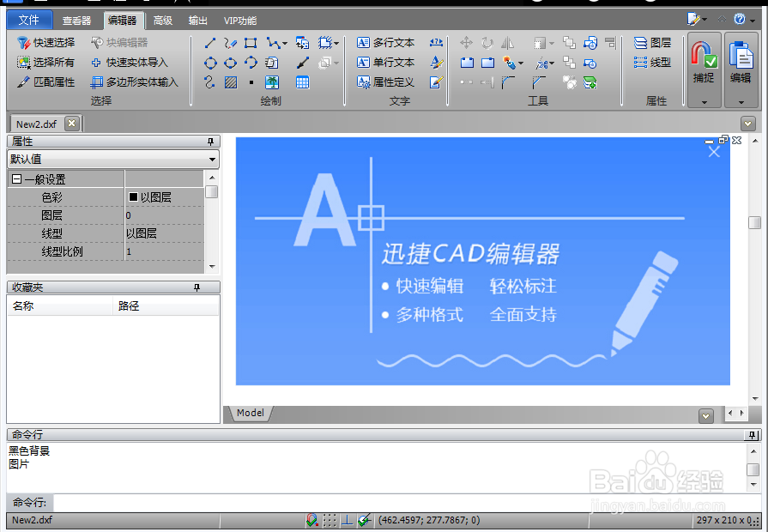Switch to the Editor (编辑器) tab
This screenshot has width=768, height=532.
coord(123,21)
